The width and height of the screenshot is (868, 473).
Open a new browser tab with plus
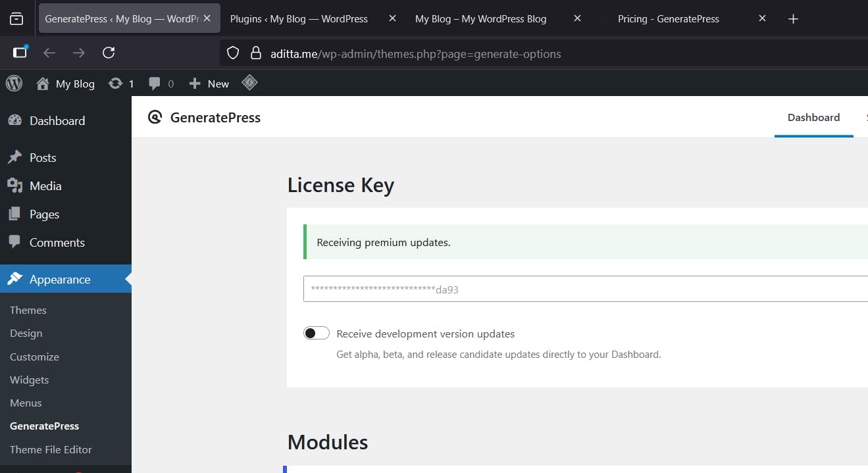tap(793, 19)
